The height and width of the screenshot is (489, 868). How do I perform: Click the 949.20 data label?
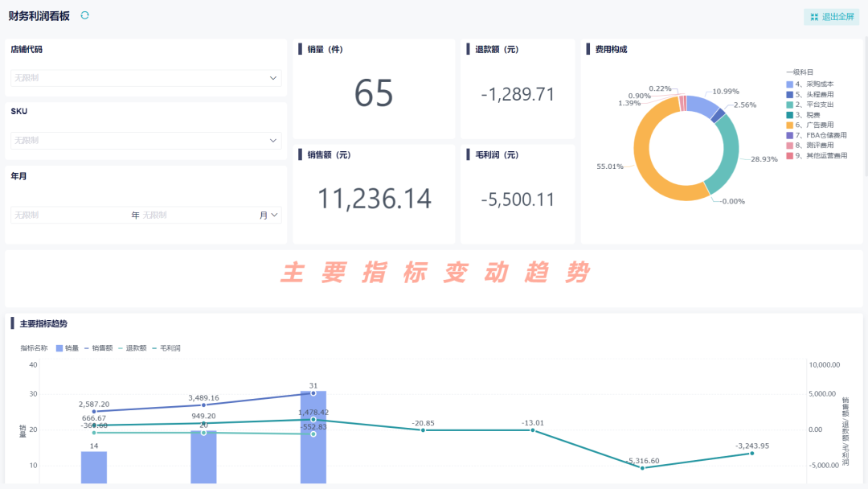[x=203, y=416]
